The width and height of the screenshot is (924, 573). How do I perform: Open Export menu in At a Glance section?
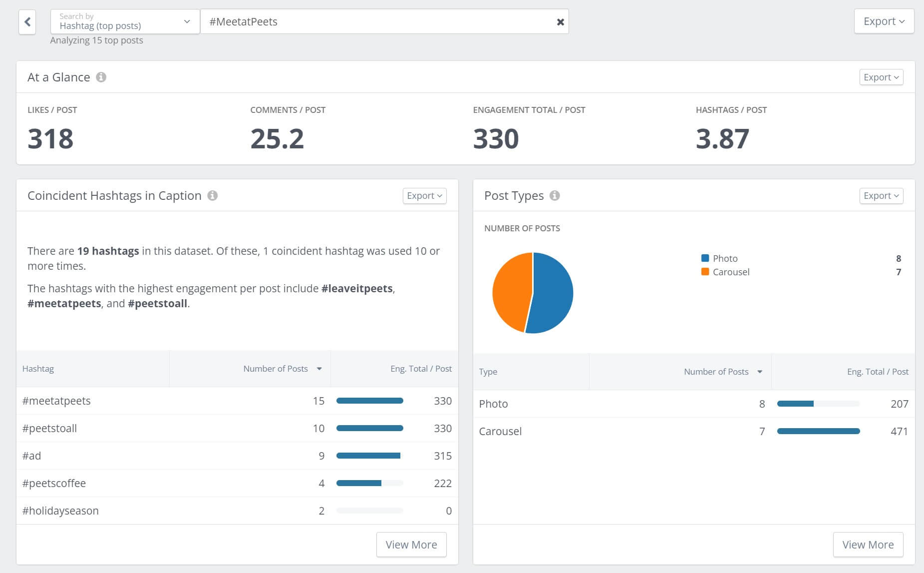pos(881,77)
